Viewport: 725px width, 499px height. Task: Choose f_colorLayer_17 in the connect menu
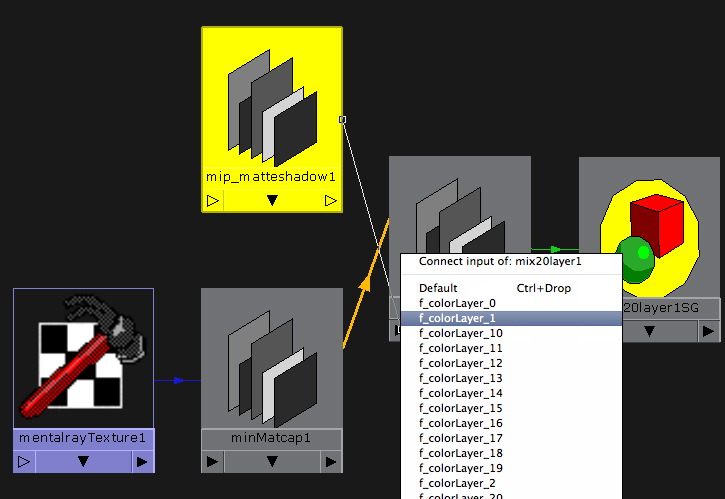coord(511,438)
